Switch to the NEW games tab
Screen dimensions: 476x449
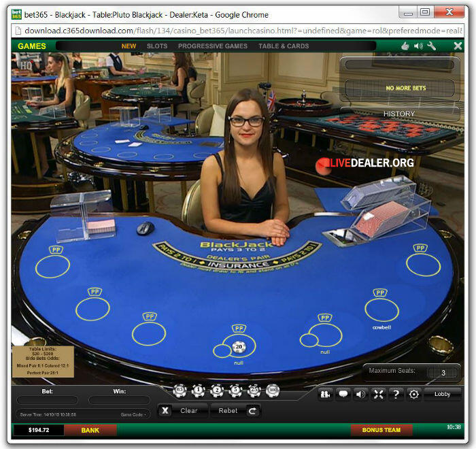pyautogui.click(x=129, y=46)
